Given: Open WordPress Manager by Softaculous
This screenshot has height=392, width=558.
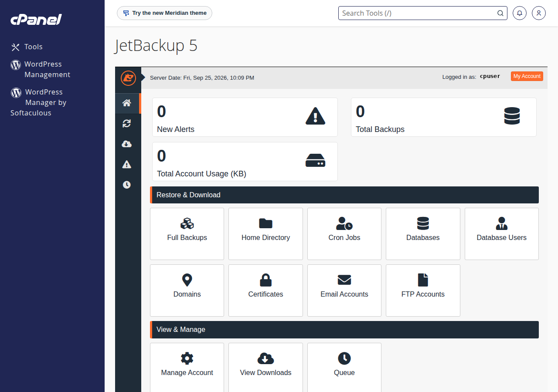Looking at the screenshot, I should pyautogui.click(x=38, y=102).
